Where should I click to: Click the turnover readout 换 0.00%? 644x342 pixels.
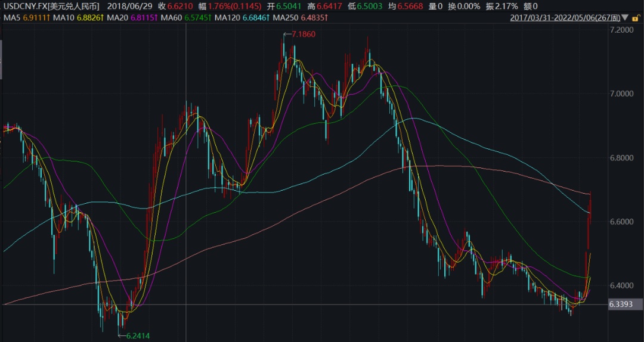[x=463, y=6]
